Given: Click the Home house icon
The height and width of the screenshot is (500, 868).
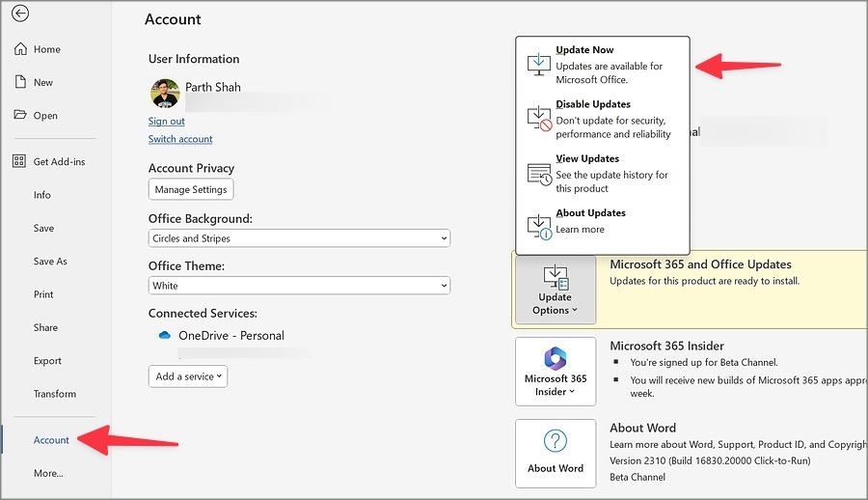Looking at the screenshot, I should tap(20, 49).
